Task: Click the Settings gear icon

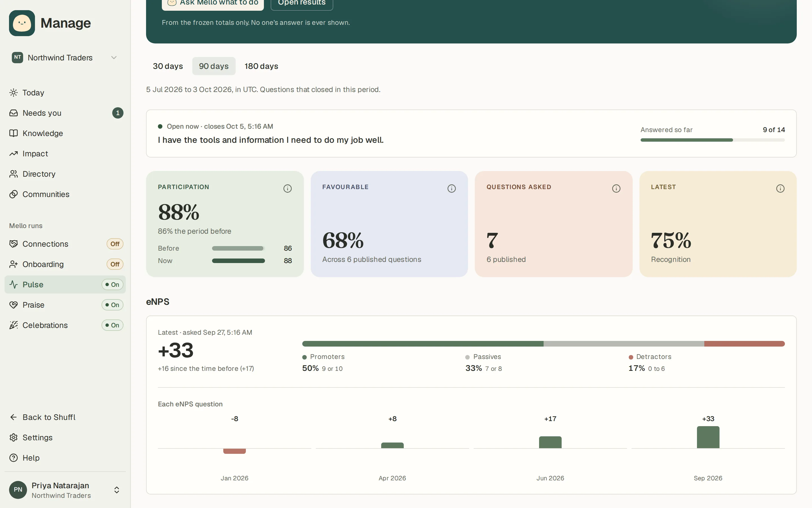Action: tap(14, 437)
